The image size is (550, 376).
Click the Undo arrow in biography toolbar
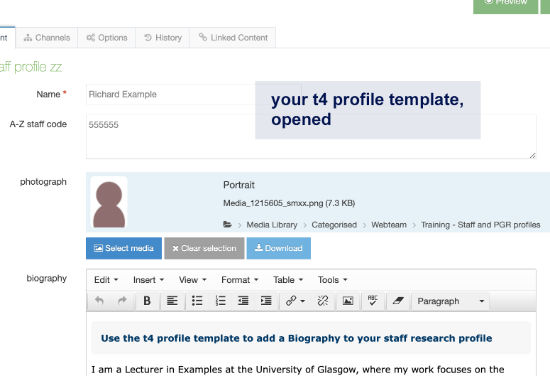(x=99, y=301)
